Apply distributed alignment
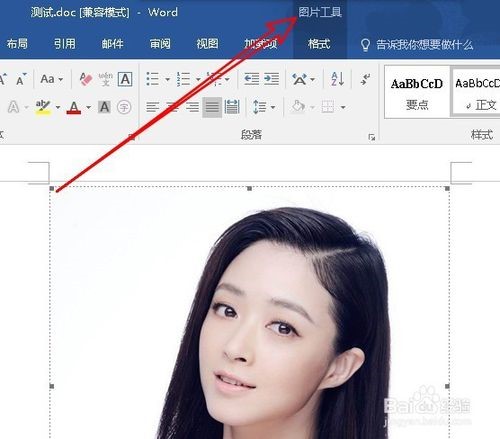500x439 pixels. (232, 107)
